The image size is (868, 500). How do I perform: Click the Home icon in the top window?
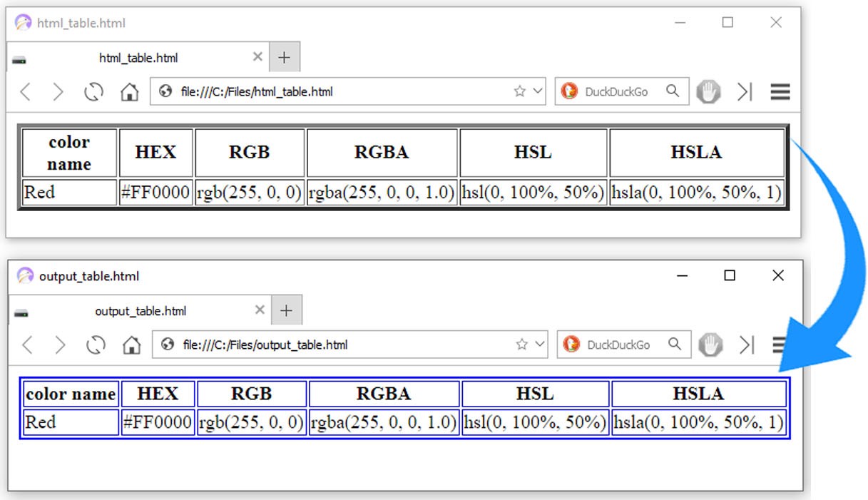coord(129,91)
